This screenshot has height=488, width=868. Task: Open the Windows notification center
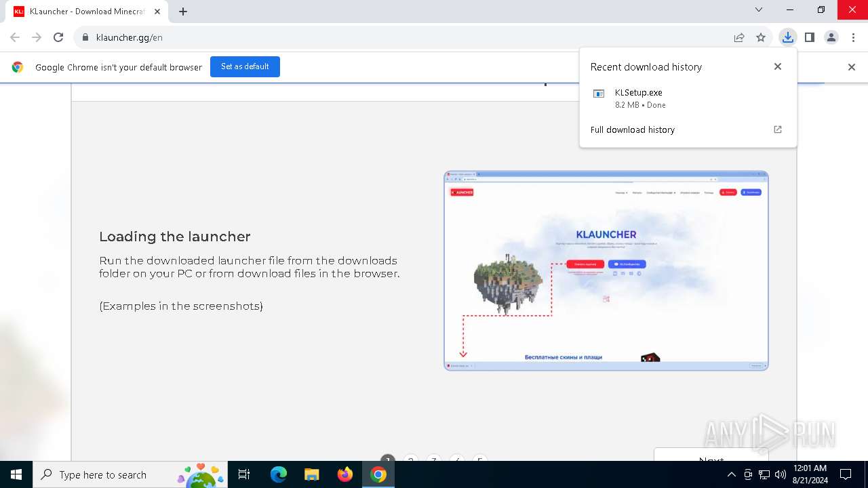pos(846,474)
